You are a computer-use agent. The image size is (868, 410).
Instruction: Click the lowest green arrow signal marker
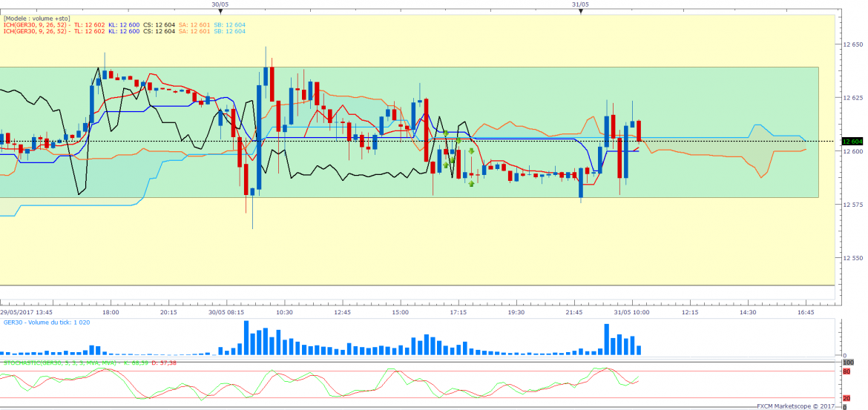[x=471, y=183]
